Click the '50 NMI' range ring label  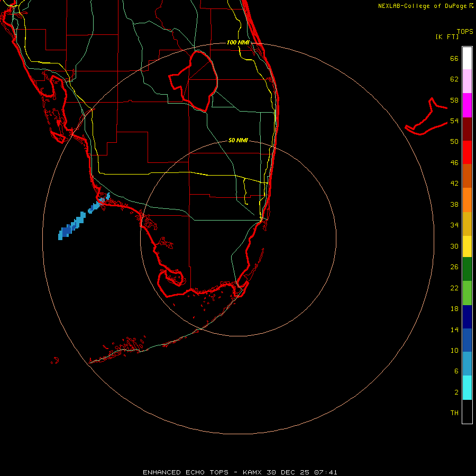click(x=238, y=140)
